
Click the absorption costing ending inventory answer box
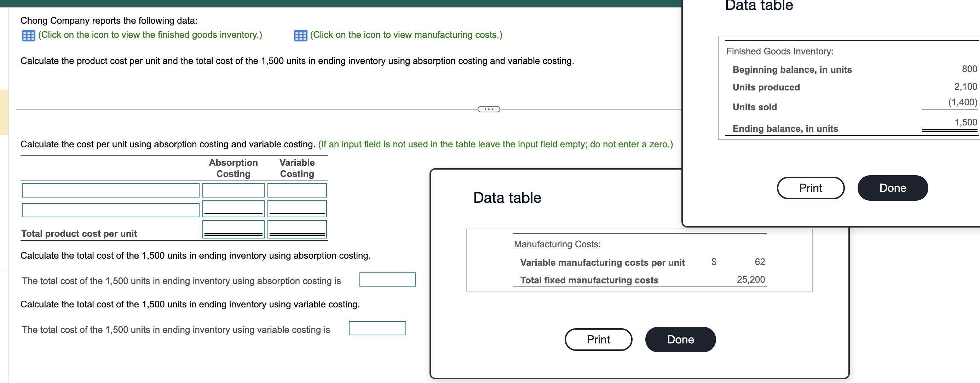coord(387,279)
